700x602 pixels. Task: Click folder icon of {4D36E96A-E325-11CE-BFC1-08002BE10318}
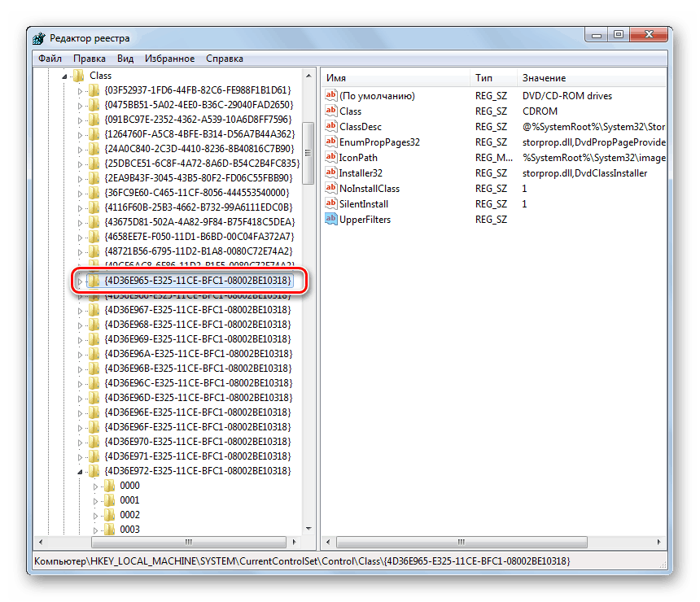tap(94, 353)
